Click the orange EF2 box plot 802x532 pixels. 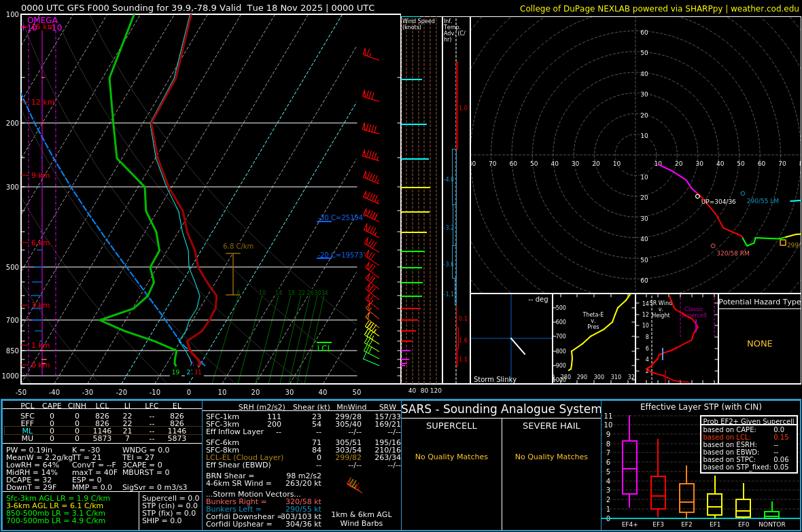686,498
